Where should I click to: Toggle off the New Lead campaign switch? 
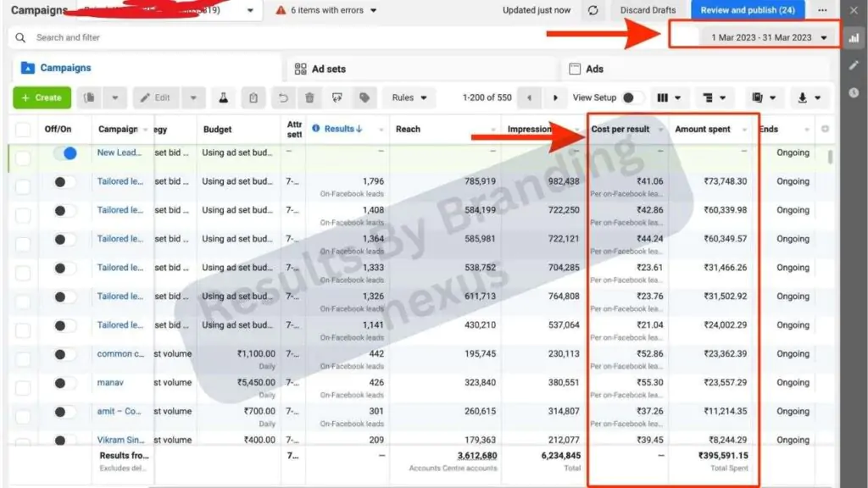[64, 153]
